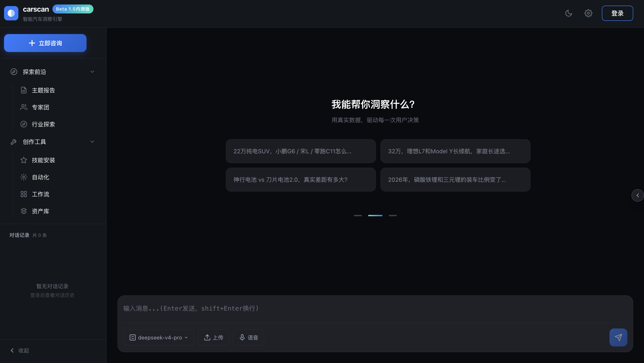Click the 探索前沿 compass icon
Viewport: 644px width, 363px height.
[x=14, y=72]
